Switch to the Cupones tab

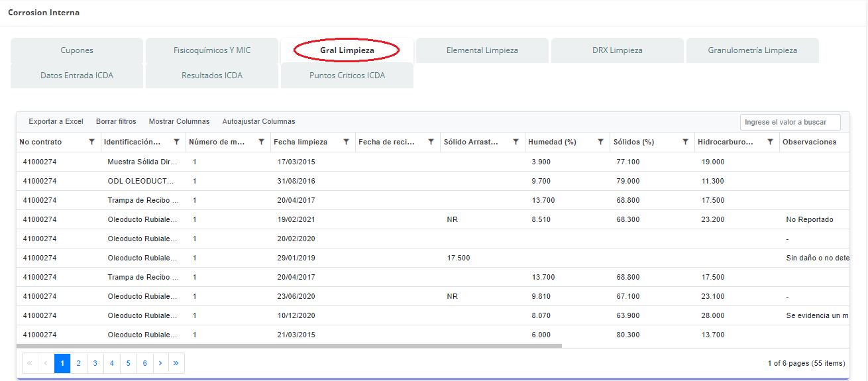77,50
